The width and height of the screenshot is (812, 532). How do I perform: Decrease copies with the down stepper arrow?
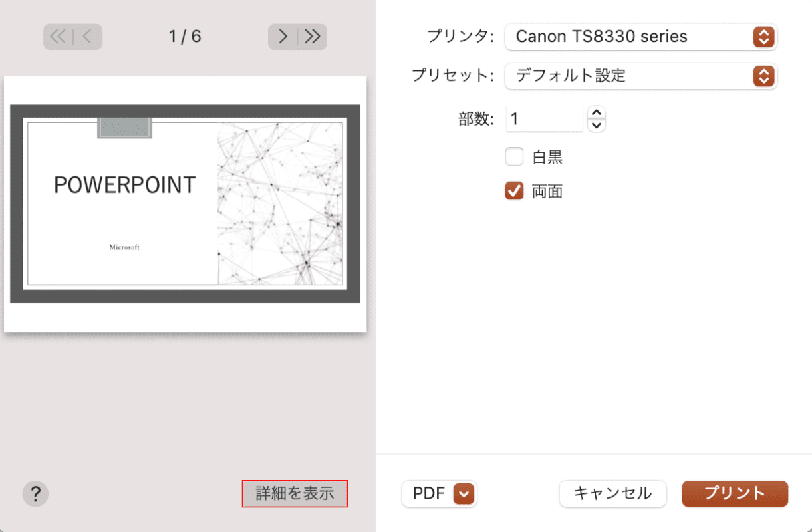(x=597, y=126)
